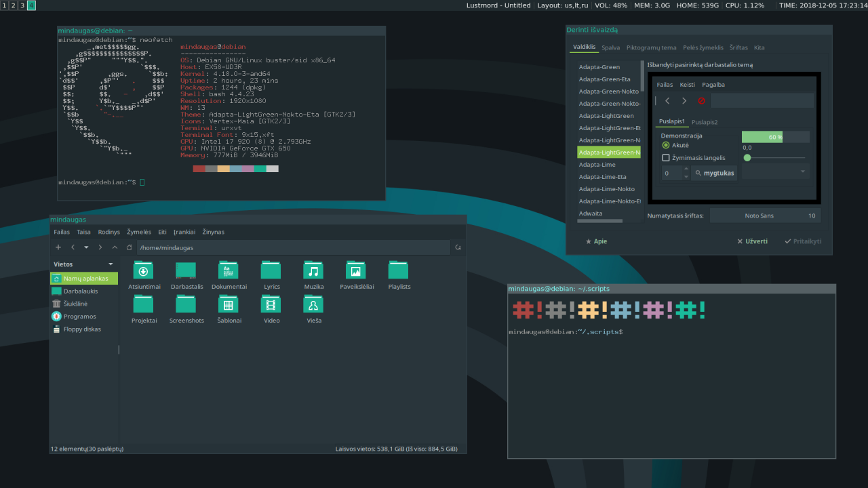Open the Žymelės menu
The image size is (868, 488).
coord(139,232)
